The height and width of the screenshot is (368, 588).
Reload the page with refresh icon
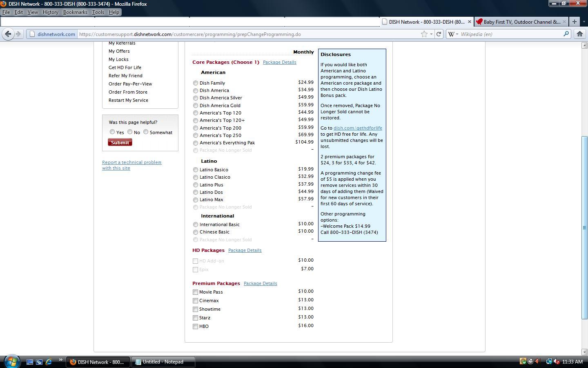click(439, 34)
